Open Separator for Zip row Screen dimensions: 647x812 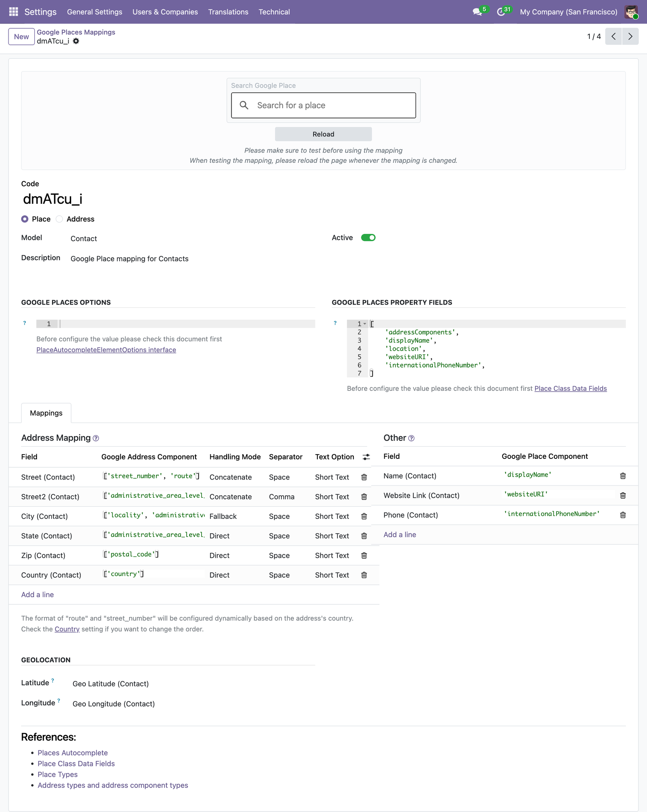click(x=279, y=555)
